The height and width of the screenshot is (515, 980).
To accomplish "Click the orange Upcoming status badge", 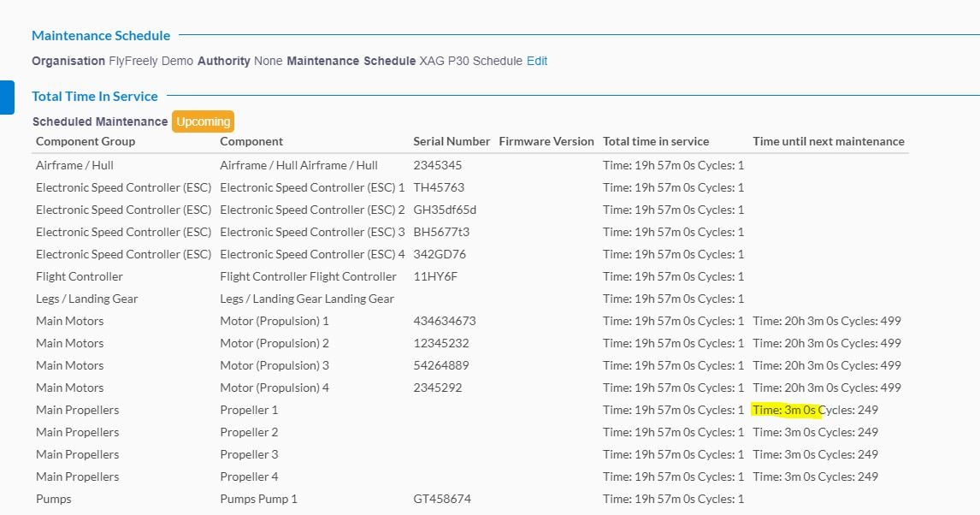I will [203, 121].
